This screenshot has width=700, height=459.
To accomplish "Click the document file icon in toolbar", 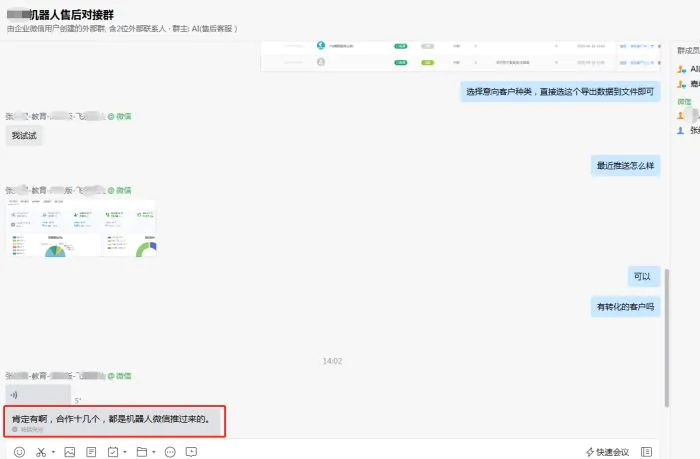I will (91, 452).
